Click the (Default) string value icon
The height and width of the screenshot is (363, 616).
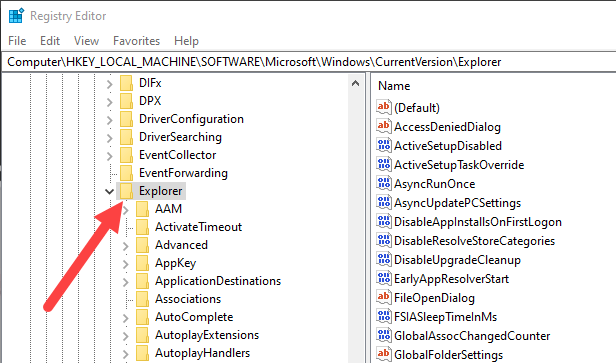click(383, 106)
